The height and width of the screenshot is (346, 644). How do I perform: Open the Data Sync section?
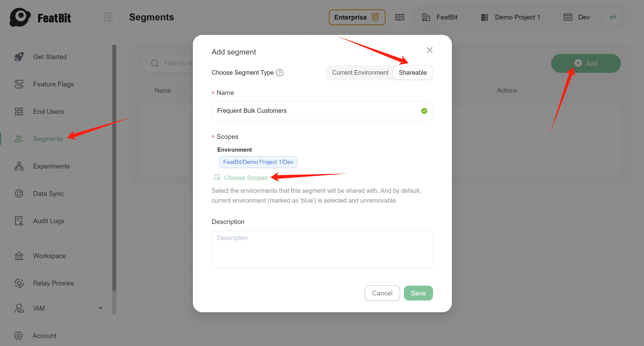[x=48, y=193]
